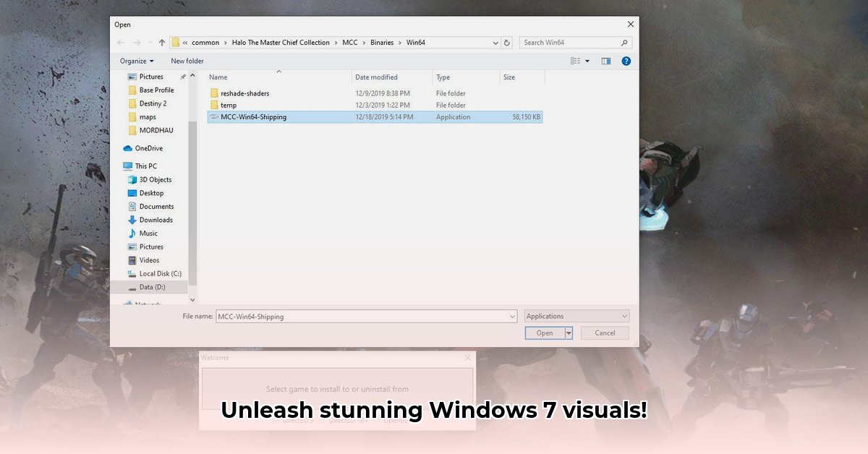Open Help via the question mark icon
868x454 pixels.
[626, 61]
